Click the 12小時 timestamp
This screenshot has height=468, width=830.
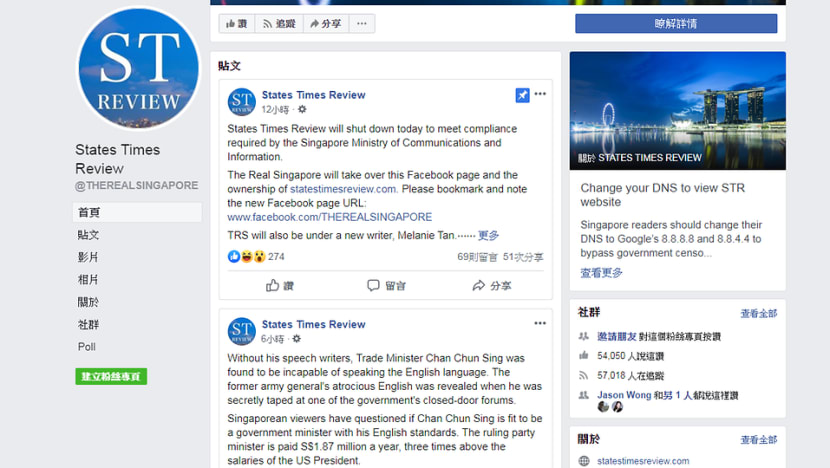(275, 110)
